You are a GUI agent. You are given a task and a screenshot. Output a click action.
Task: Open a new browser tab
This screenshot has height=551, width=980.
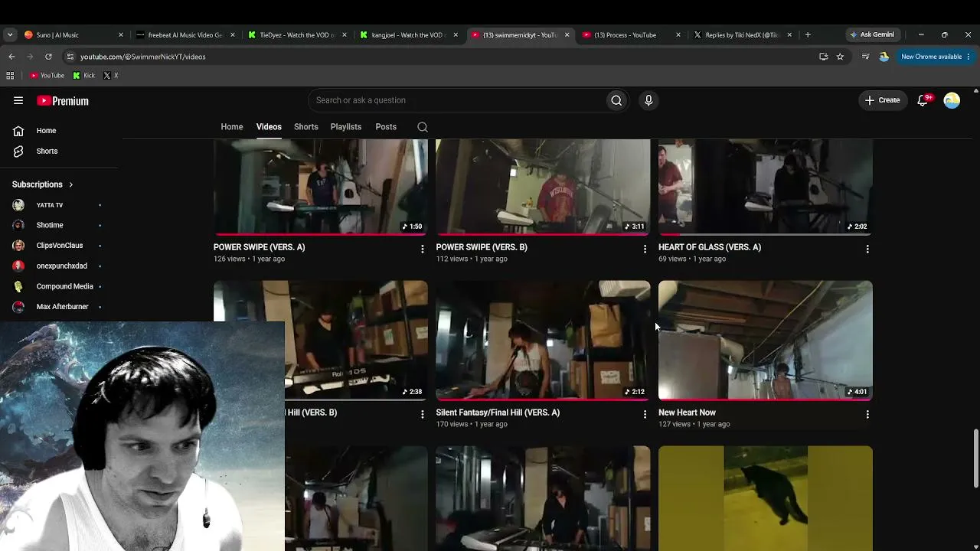click(808, 34)
